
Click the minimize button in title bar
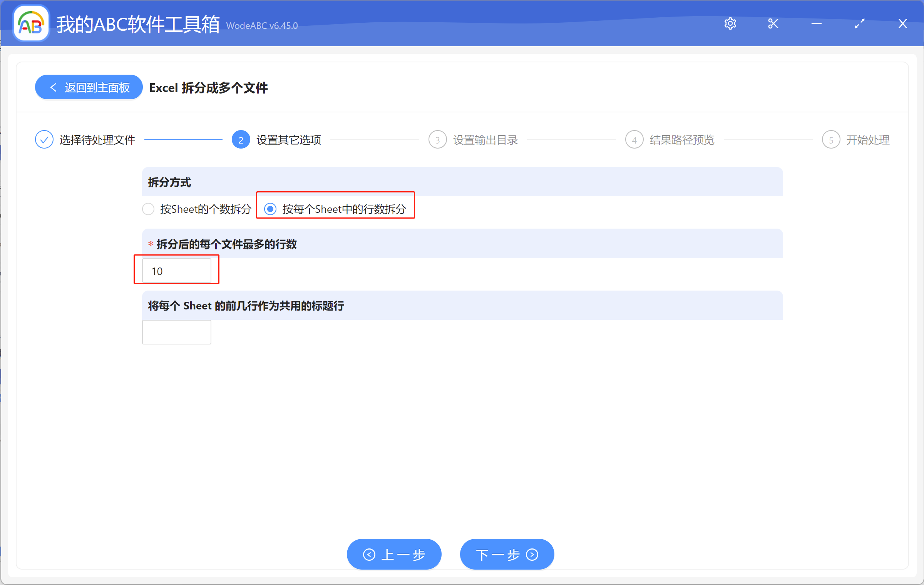[816, 23]
